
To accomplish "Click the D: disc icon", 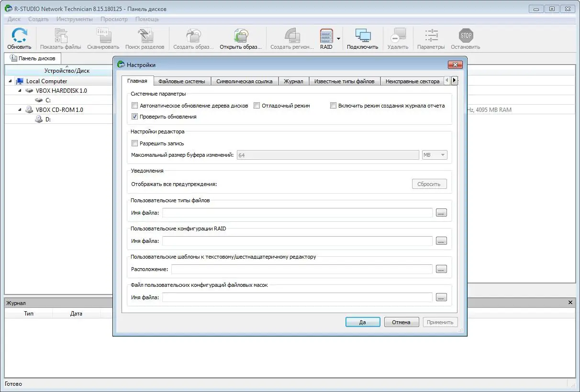I will pos(39,119).
